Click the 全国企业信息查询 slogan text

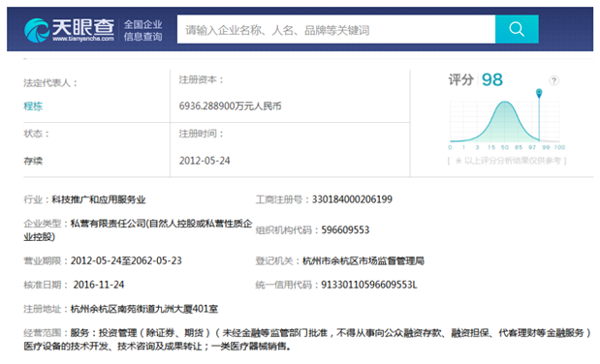tap(143, 31)
